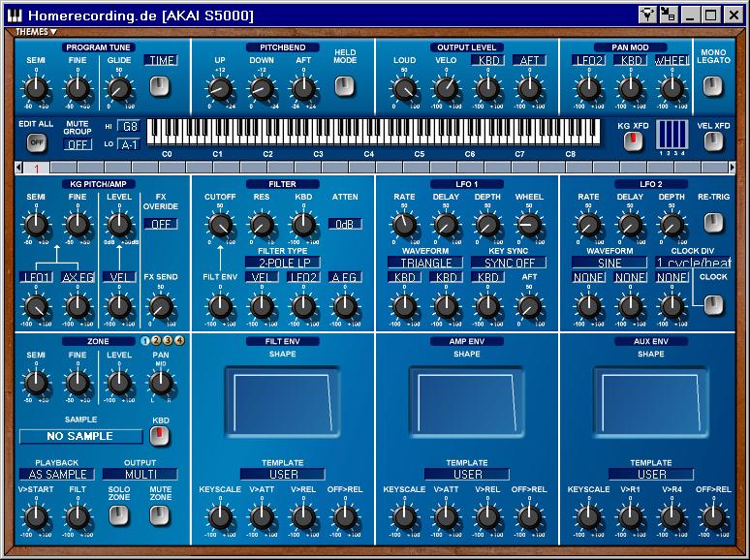Toggle the MONO LEGATO switch

(x=712, y=86)
